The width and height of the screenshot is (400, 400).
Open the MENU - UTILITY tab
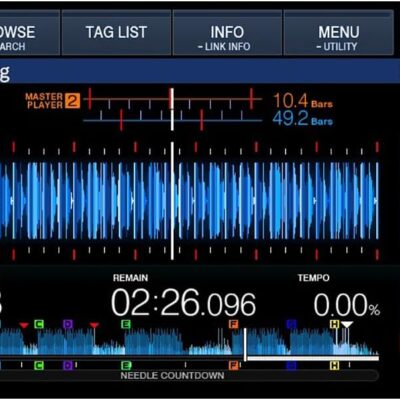(338, 32)
